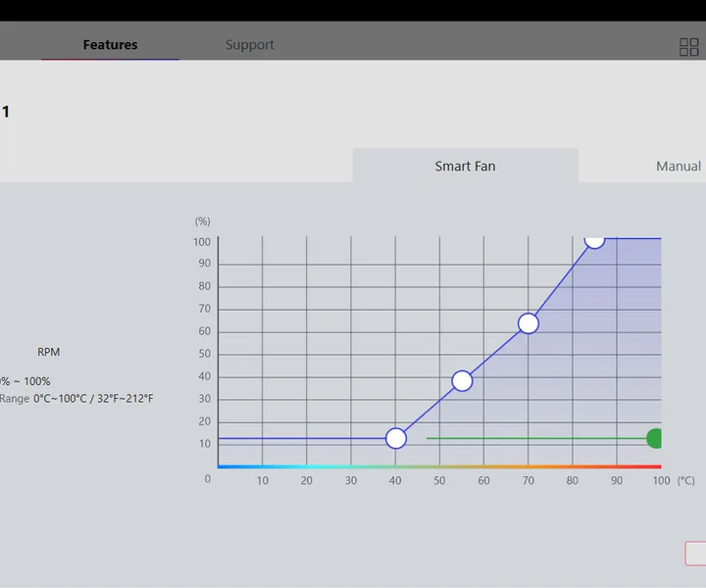706x588 pixels.
Task: Click the (°C) axis unit label
Action: pos(685,480)
